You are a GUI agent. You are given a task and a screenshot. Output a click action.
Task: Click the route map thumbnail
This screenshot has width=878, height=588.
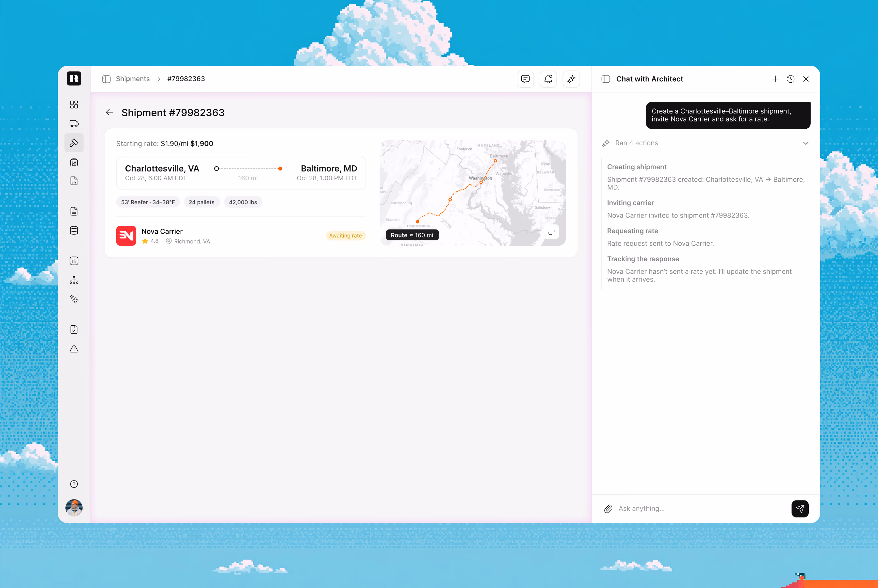coord(472,193)
